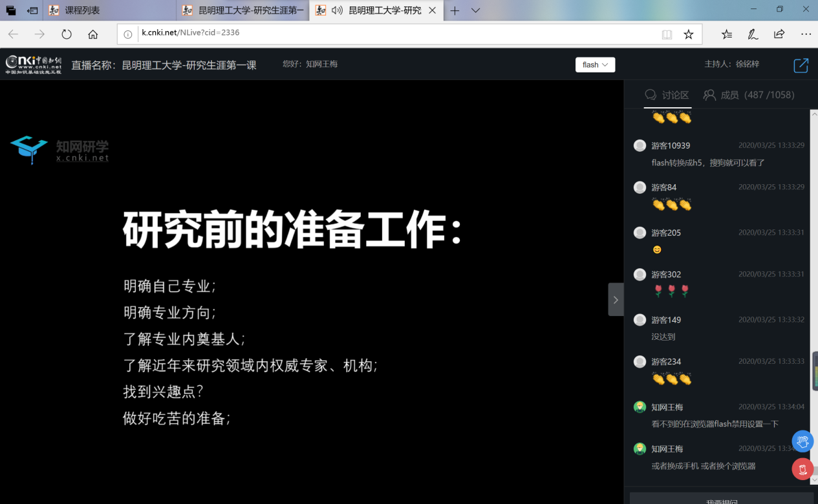Click timestamp 2020/03/25 13:34:04
This screenshot has height=504, width=818.
771,407
